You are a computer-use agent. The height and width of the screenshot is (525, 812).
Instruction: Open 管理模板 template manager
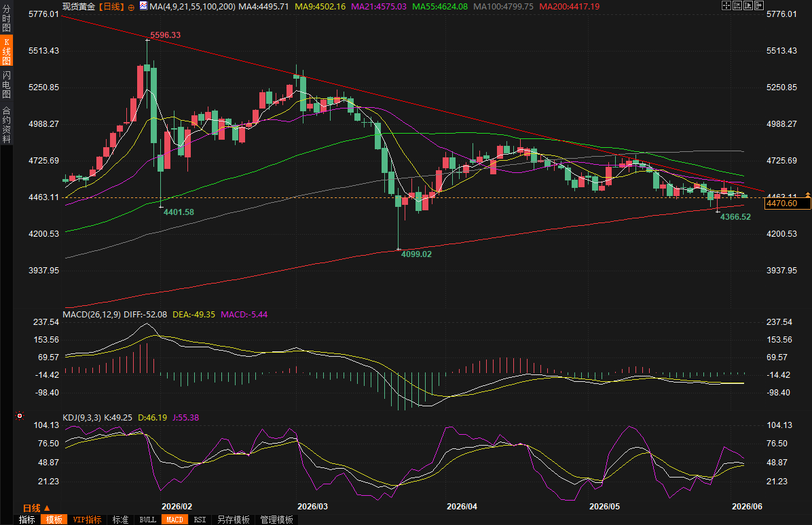coord(276,520)
